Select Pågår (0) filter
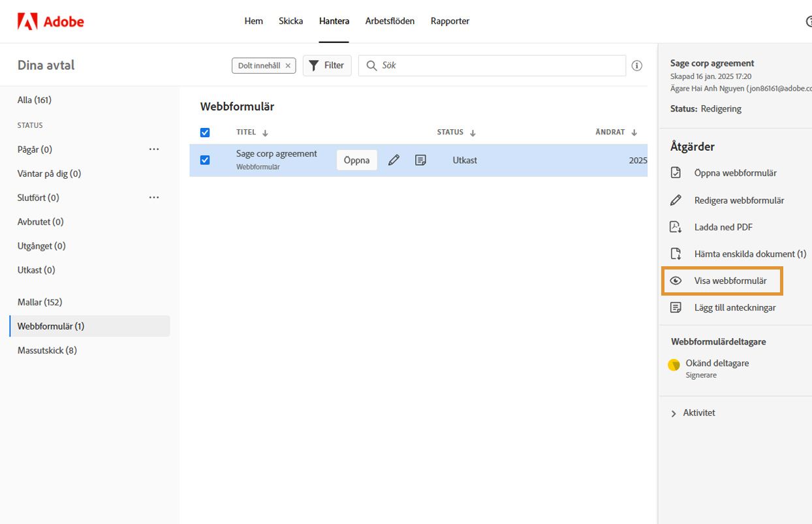812x524 pixels. (35, 149)
